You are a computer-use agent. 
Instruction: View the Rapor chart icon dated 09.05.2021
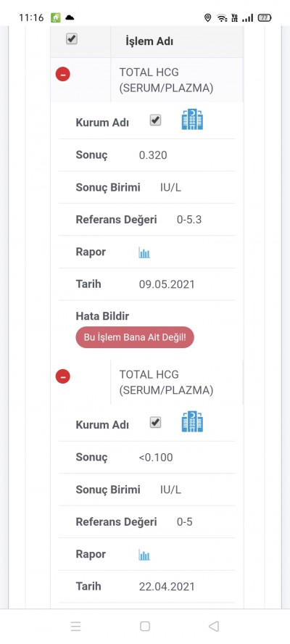coord(144,252)
